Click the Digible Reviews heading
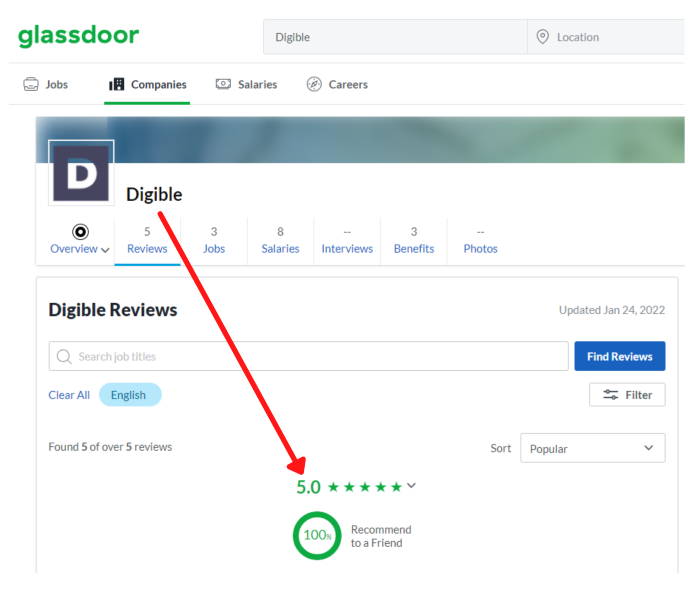This screenshot has width=700, height=603. pos(113,310)
